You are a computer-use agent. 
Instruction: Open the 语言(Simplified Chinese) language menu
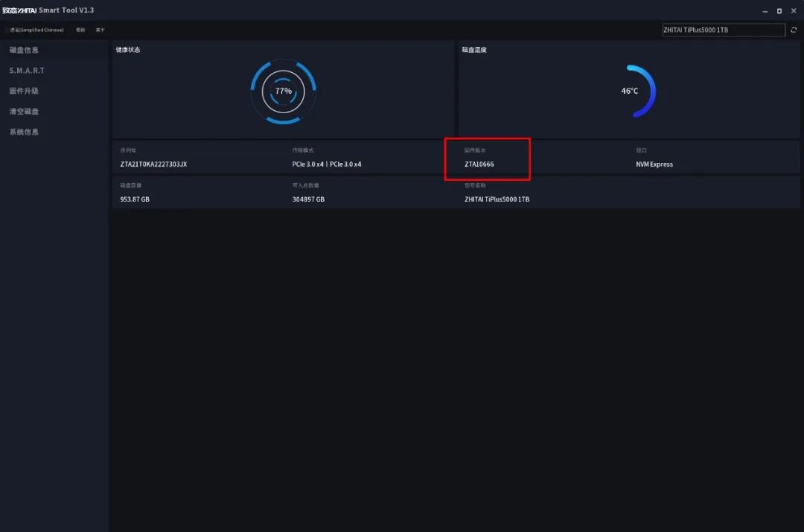pos(37,31)
